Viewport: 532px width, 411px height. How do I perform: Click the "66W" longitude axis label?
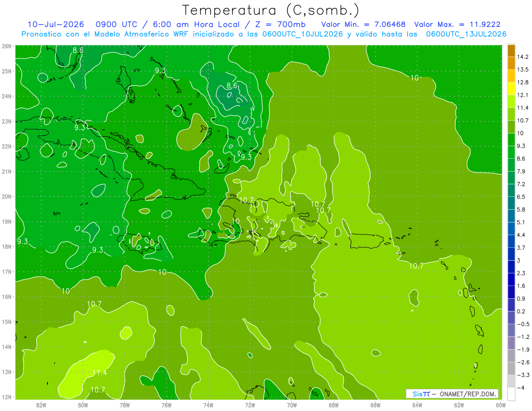click(376, 405)
